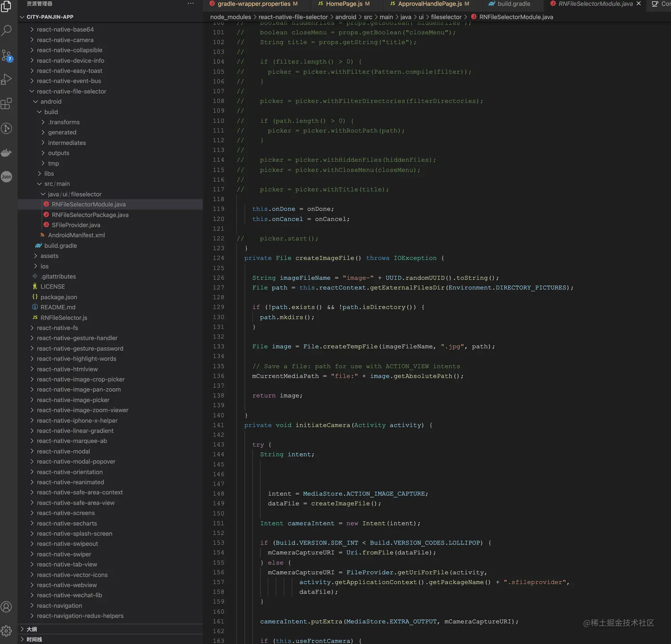
Task: Close the RNFileSelectorModule.java tab
Action: [x=639, y=4]
